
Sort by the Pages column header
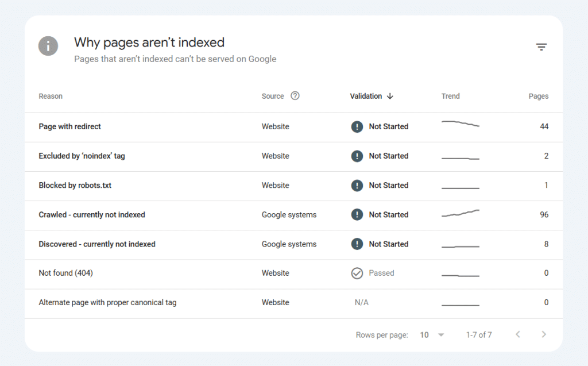[x=539, y=96]
